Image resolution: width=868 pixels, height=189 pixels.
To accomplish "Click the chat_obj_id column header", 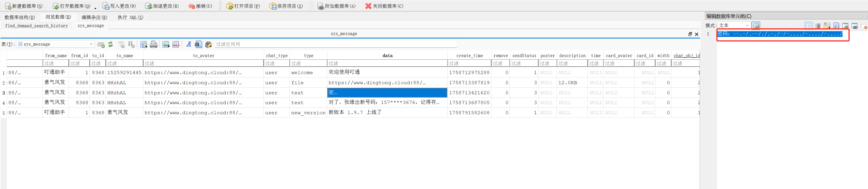I will [686, 56].
